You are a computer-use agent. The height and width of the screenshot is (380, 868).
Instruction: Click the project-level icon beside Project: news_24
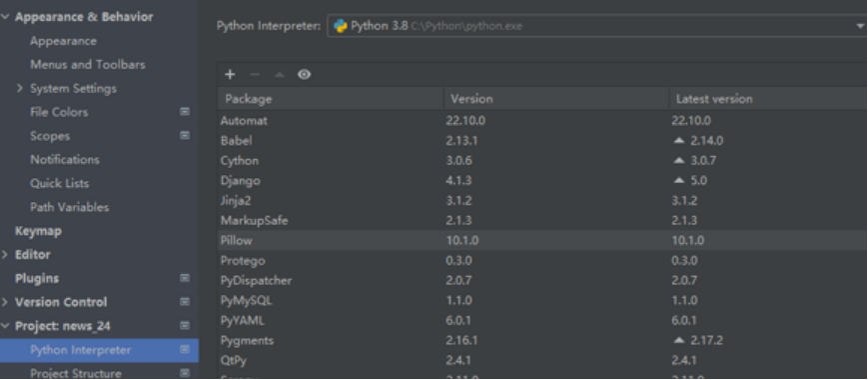coord(185,326)
